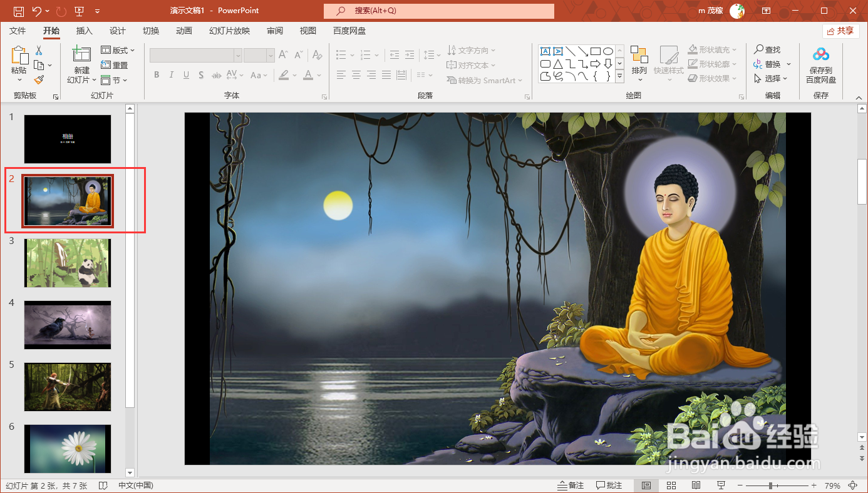Apply Quick Styles to shapes
This screenshot has width=868, height=493.
(669, 63)
